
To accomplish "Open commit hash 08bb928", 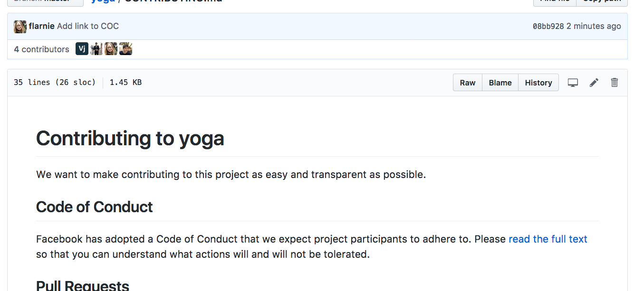I will point(548,26).
